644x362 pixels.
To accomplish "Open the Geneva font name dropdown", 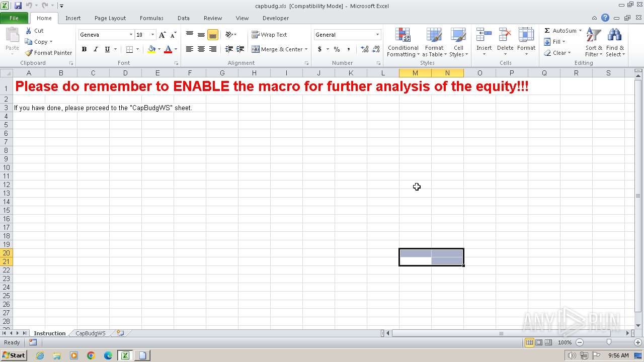I will pyautogui.click(x=131, y=35).
